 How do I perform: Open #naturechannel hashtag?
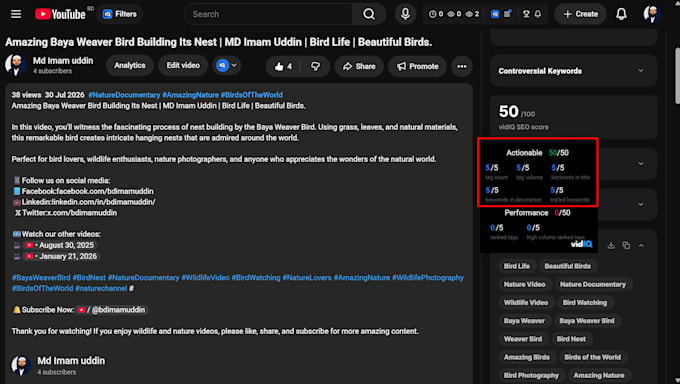[101, 288]
